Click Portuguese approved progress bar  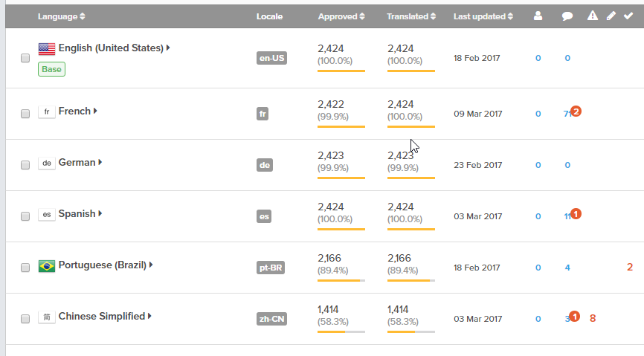[341, 280]
